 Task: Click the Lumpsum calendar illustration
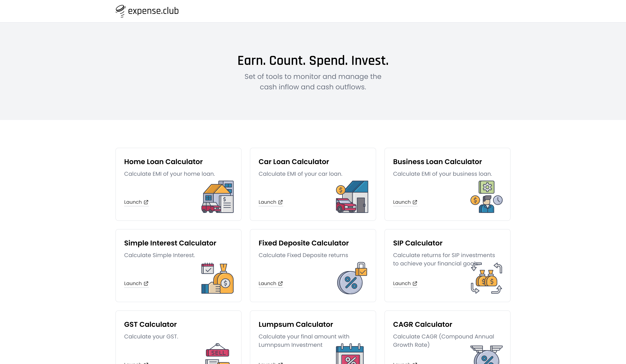coord(350,354)
